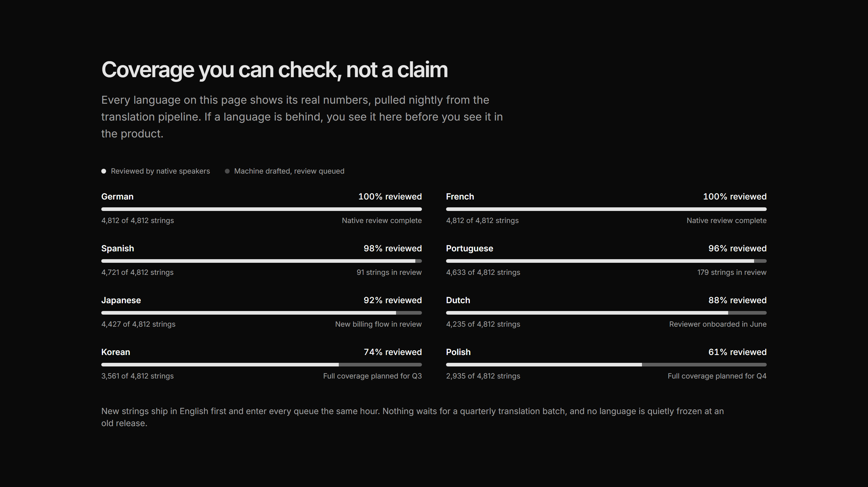Click '179 strings in review'

(732, 272)
